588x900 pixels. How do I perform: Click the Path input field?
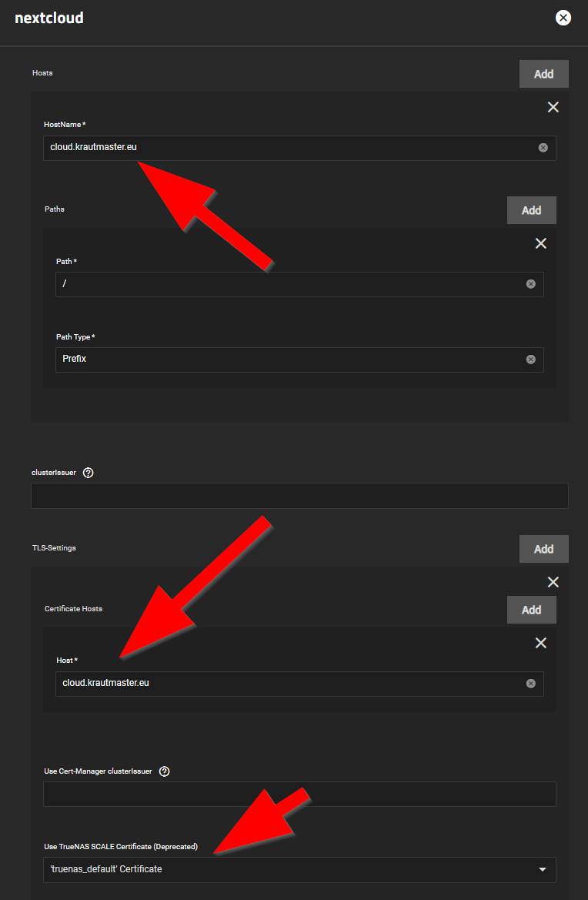[x=299, y=284]
